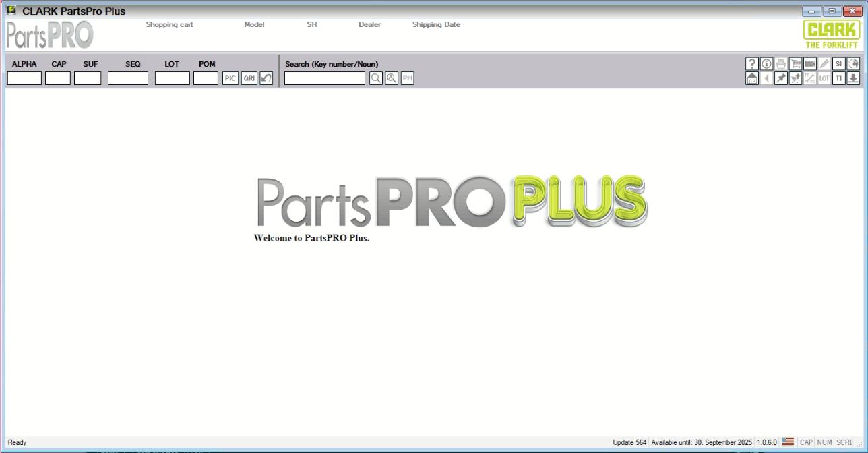
Task: Select the Model header item
Action: click(x=254, y=24)
